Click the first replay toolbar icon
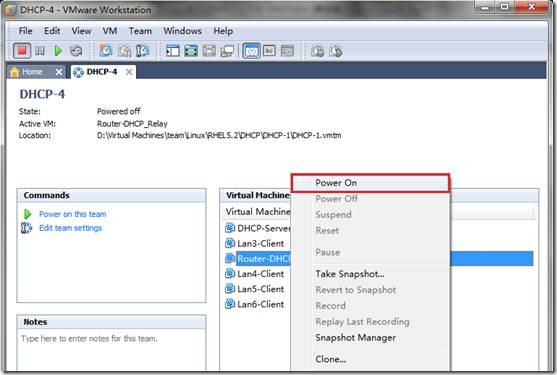 click(x=317, y=51)
